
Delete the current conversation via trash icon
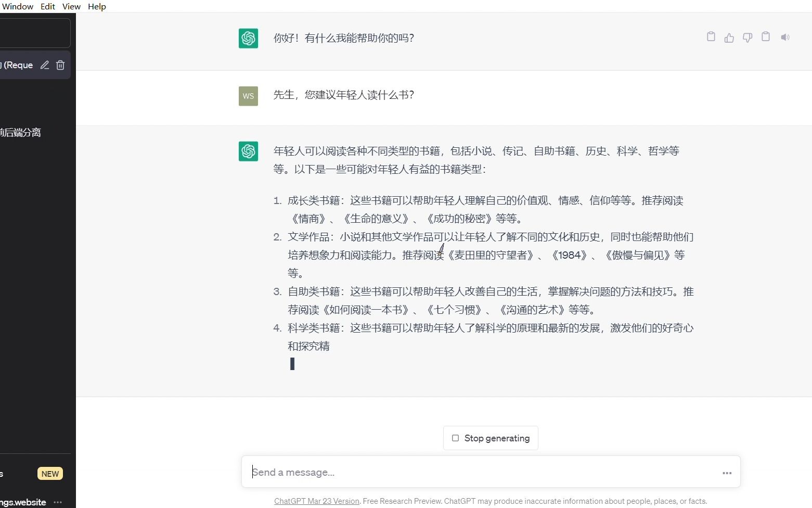[60, 65]
